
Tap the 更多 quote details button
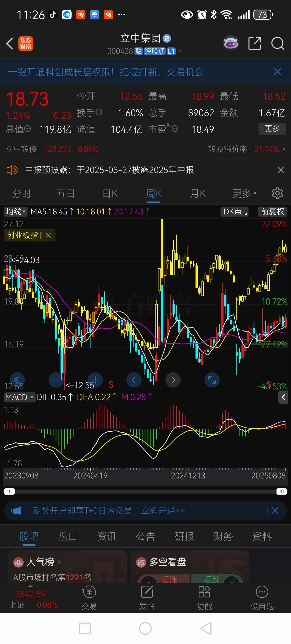[272, 129]
